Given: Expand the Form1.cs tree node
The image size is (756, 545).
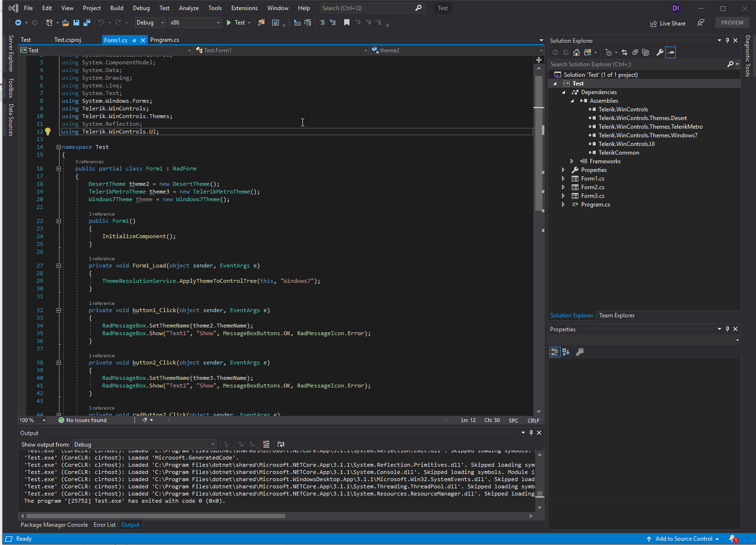Looking at the screenshot, I should (x=564, y=179).
